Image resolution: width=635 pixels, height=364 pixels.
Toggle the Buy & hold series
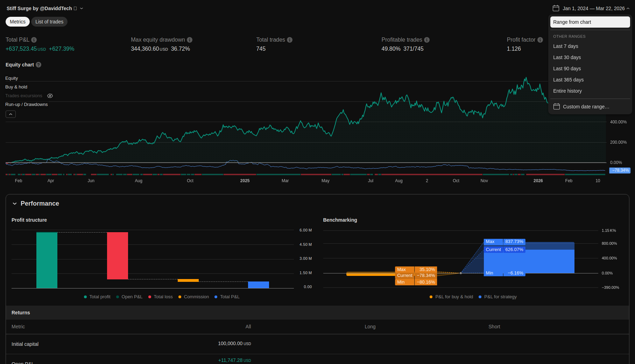tap(16, 87)
